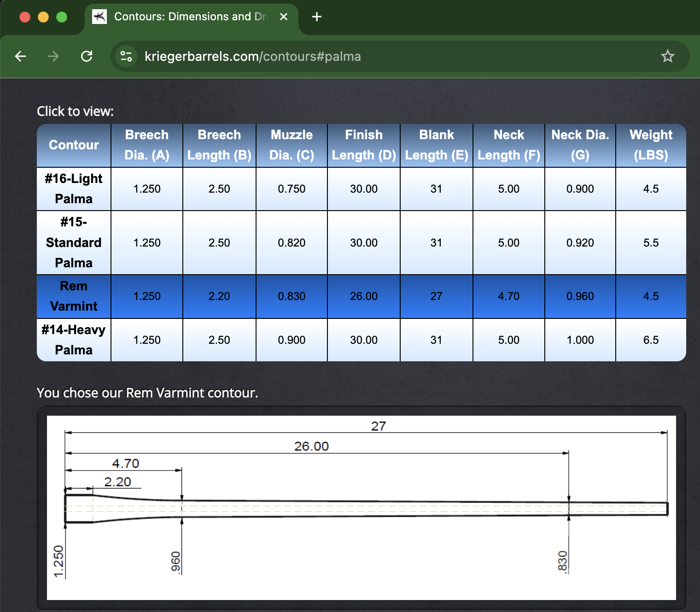Click the Neck Length (F) header
The image size is (700, 612).
coord(509,145)
